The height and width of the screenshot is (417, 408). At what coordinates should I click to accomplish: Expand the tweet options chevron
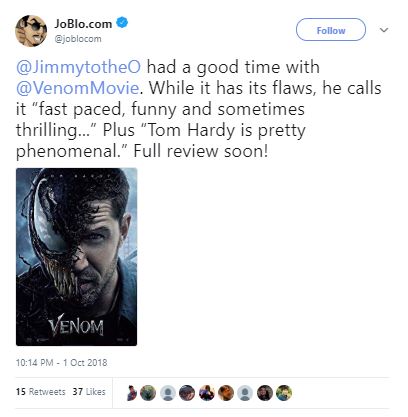pos(384,30)
